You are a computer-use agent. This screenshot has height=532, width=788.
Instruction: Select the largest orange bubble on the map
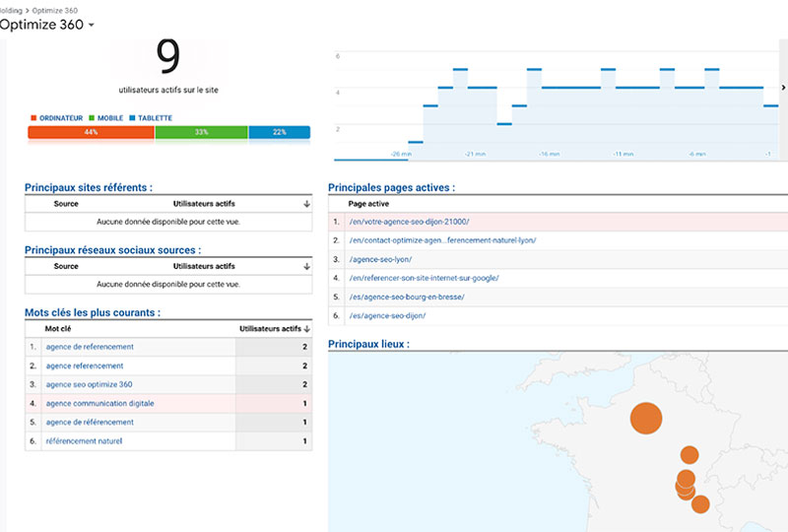(x=645, y=418)
